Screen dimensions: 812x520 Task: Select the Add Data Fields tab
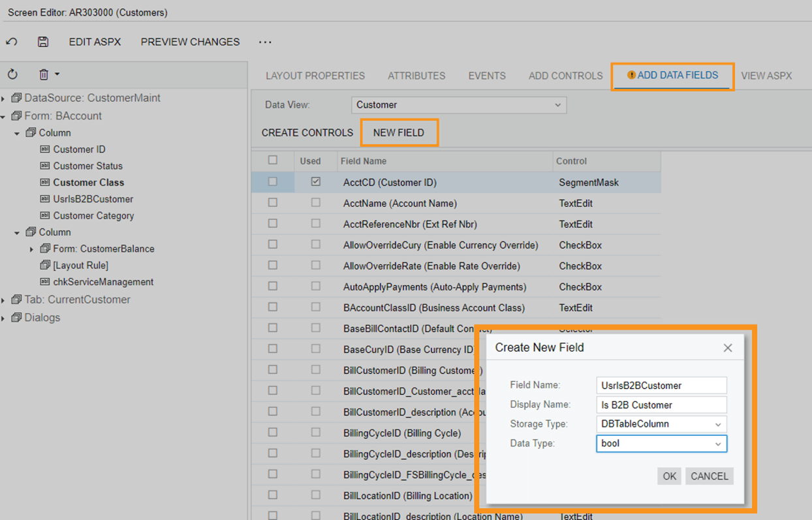pos(673,76)
